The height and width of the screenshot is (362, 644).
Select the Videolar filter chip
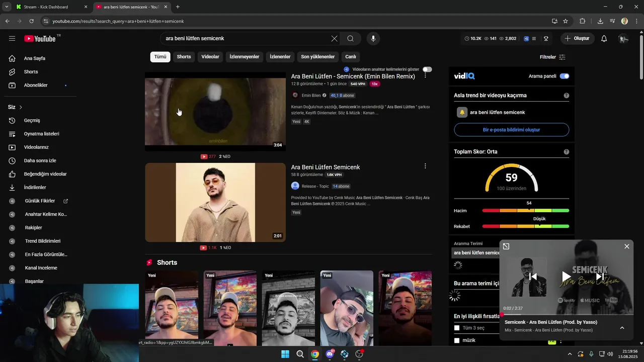[x=210, y=57]
